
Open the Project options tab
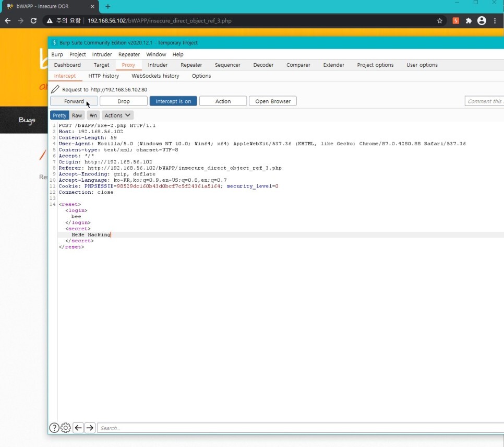point(375,65)
